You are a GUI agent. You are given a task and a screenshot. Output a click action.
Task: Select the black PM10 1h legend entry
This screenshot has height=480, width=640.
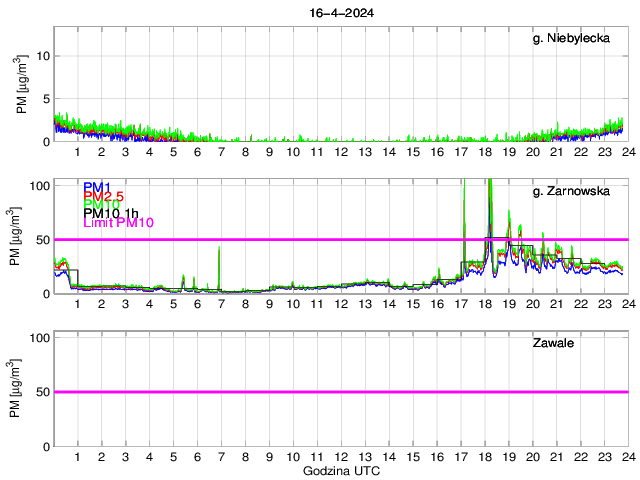click(110, 213)
